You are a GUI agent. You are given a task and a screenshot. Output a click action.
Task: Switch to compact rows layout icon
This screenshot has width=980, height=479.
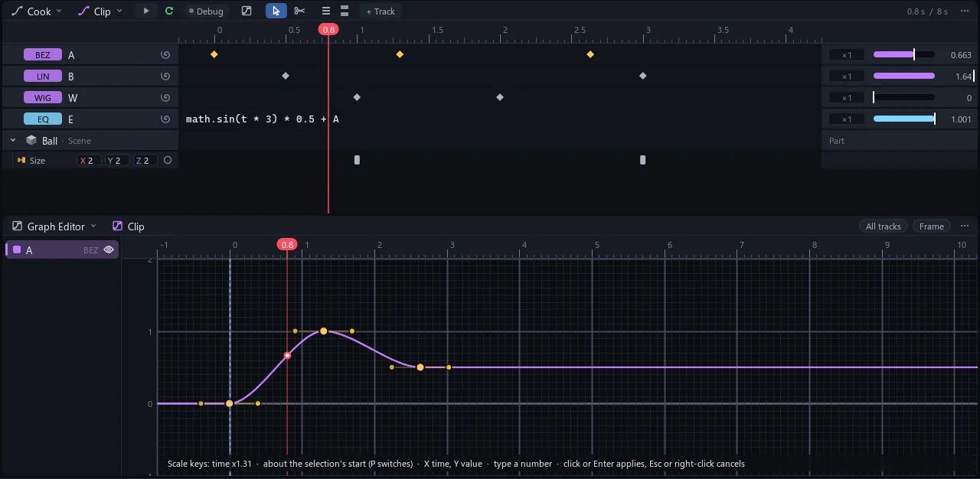325,11
